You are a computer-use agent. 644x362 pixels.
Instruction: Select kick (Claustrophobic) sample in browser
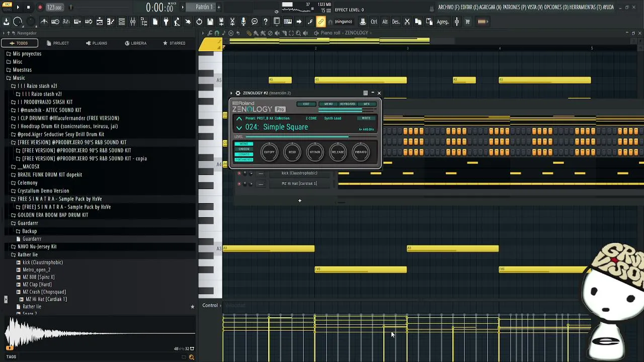40,262
